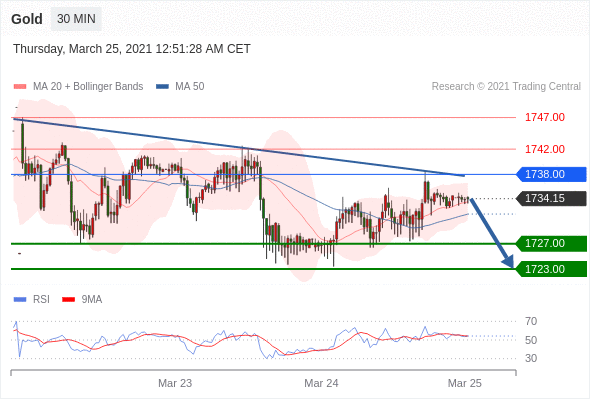Screen dimensions: 590x400
Task: Click the RSI 70 axis value
Action: [531, 321]
